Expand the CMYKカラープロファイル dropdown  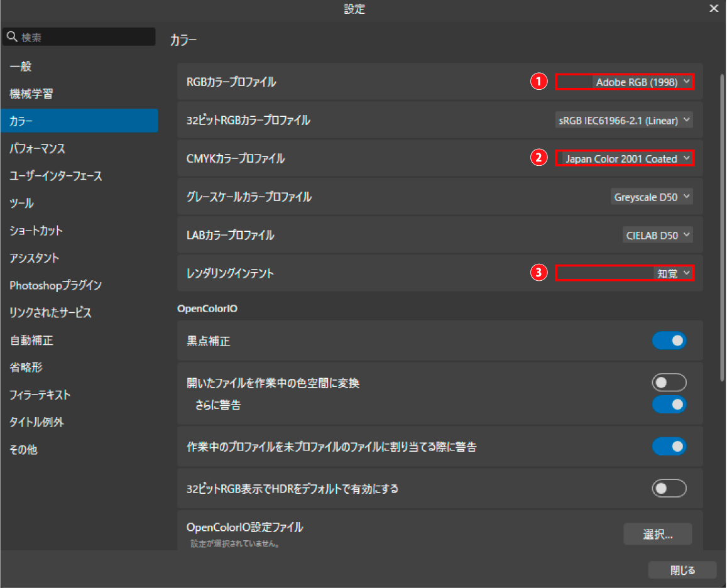pyautogui.click(x=625, y=159)
